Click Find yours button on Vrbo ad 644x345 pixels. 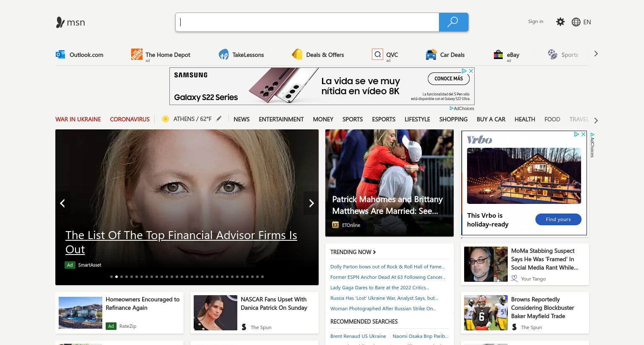[558, 219]
